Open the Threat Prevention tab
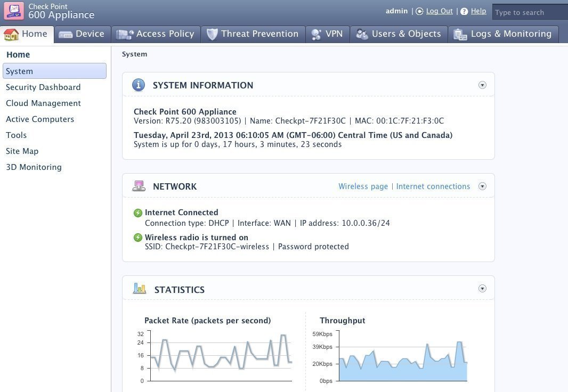 click(253, 34)
